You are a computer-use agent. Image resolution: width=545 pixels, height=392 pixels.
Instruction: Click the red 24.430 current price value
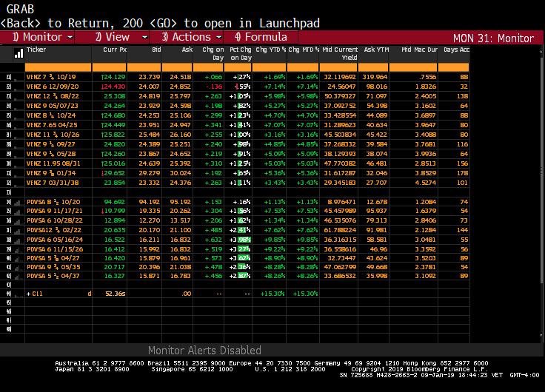click(x=113, y=87)
